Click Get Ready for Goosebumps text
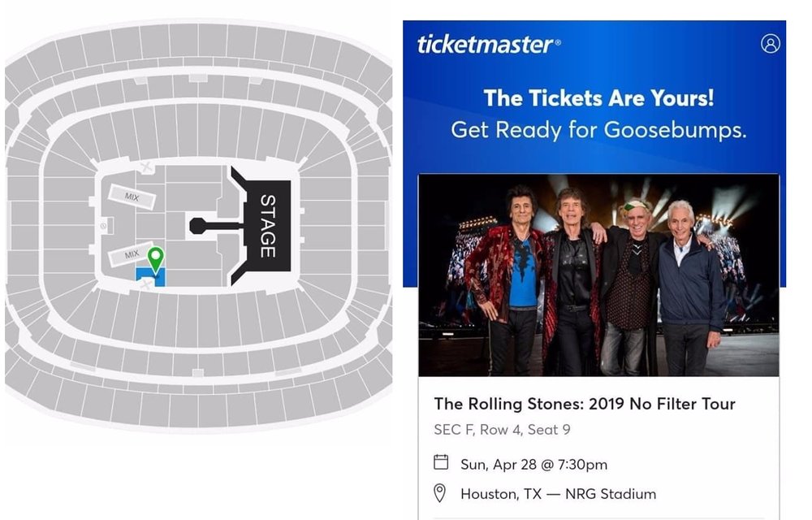 point(598,129)
